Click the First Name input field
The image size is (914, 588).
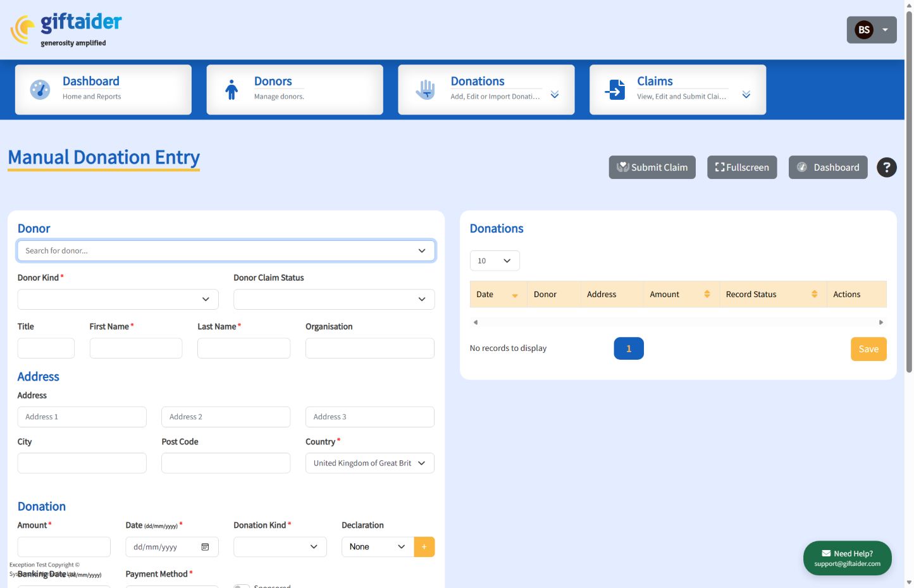click(x=136, y=348)
